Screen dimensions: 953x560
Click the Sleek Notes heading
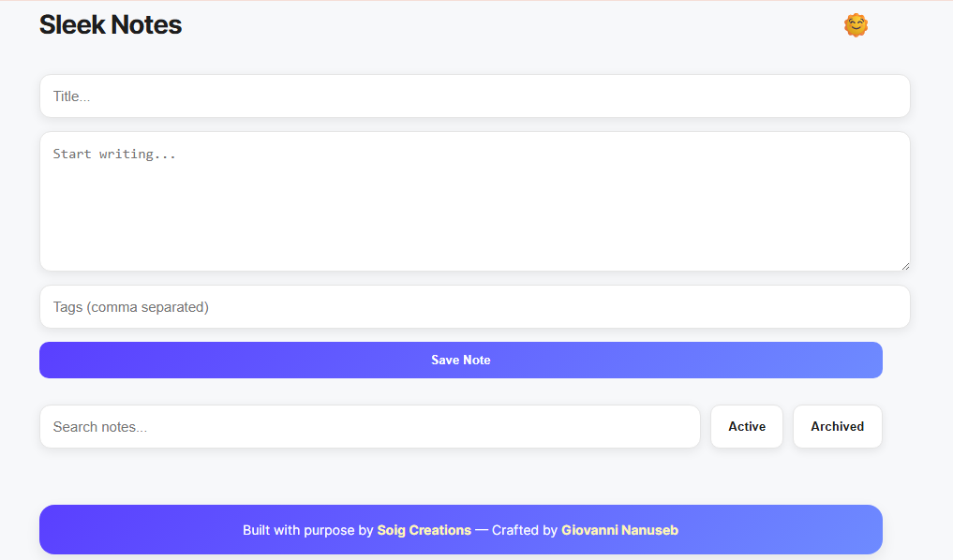coord(111,25)
